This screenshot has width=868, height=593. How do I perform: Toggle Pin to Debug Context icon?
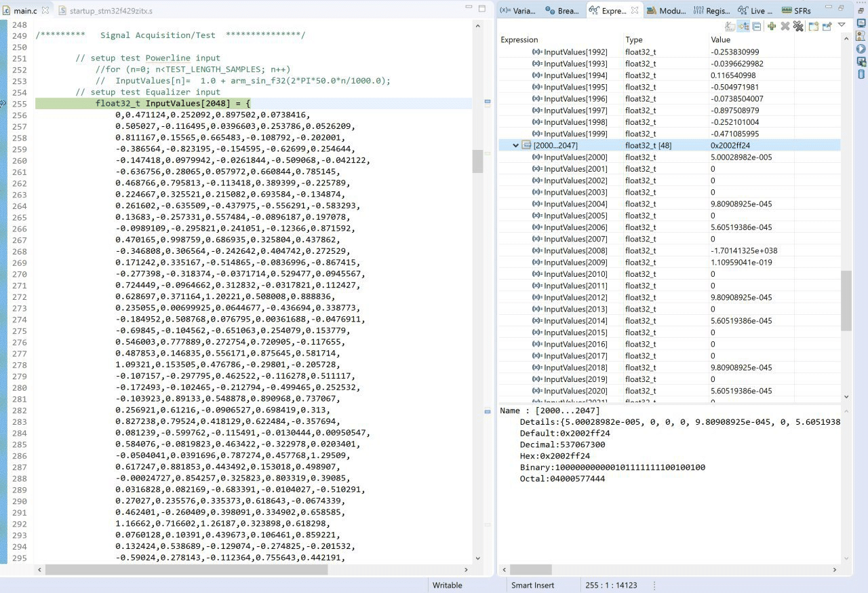(x=827, y=26)
